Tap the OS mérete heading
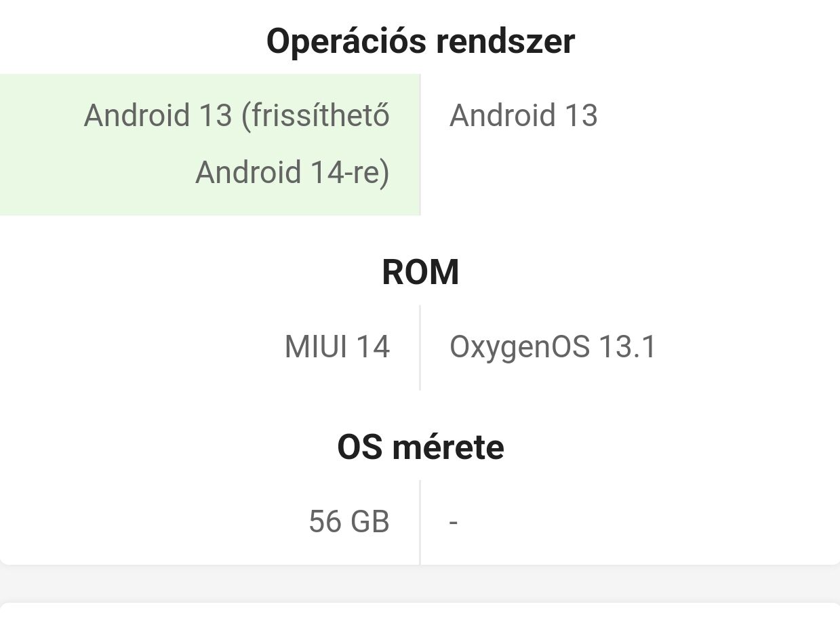 [x=420, y=447]
